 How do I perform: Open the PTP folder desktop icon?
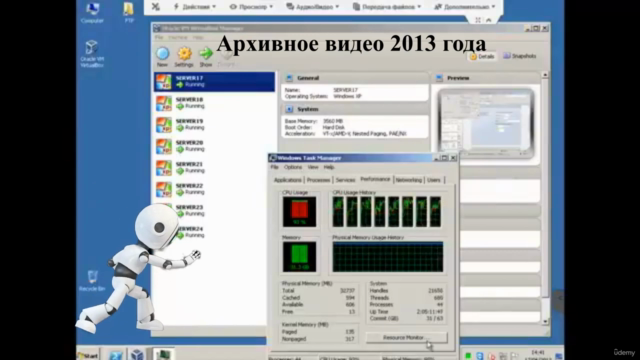click(x=129, y=13)
